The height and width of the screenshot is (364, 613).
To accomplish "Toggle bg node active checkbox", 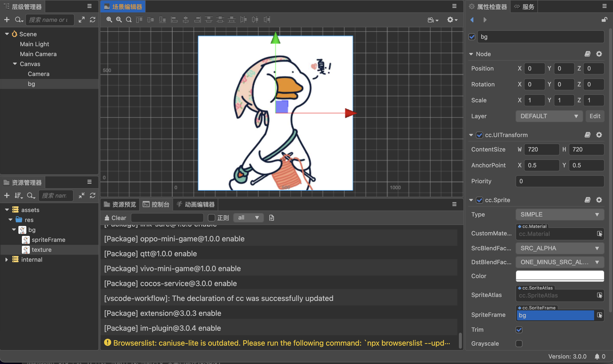I will pyautogui.click(x=472, y=37).
